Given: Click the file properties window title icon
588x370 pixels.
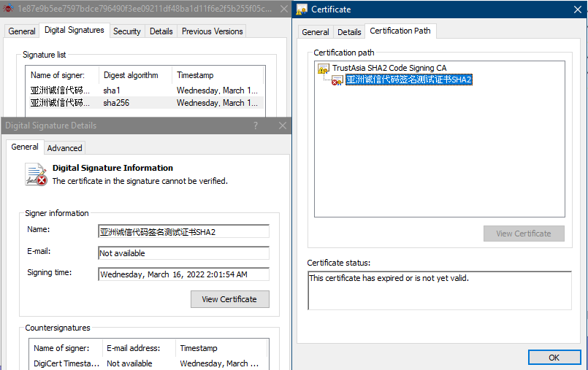Looking at the screenshot, I should click(8, 8).
